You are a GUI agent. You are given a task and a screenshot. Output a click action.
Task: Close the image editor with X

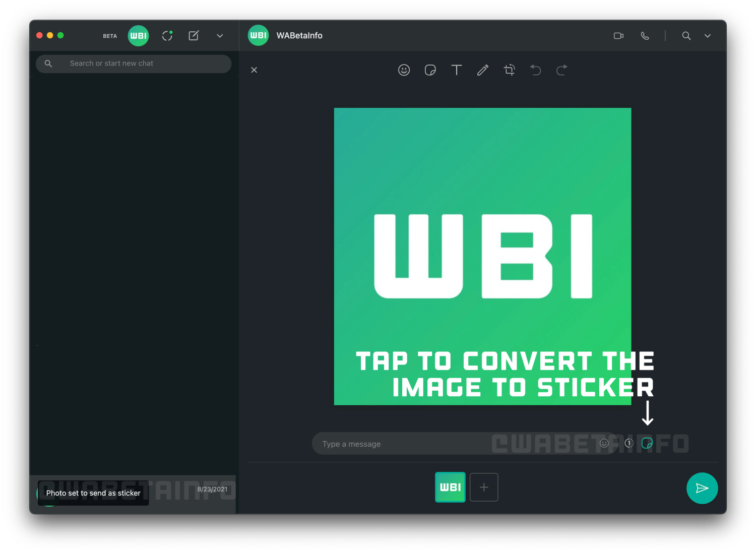[254, 70]
